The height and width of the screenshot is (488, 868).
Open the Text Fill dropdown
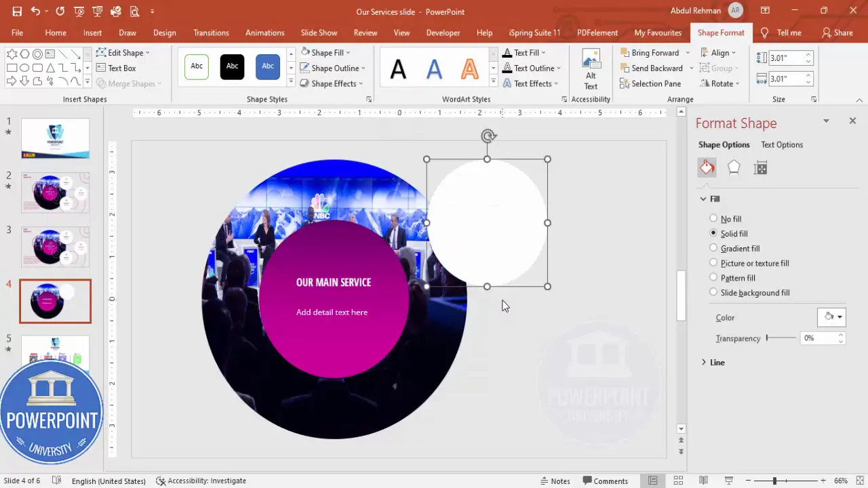point(524,53)
